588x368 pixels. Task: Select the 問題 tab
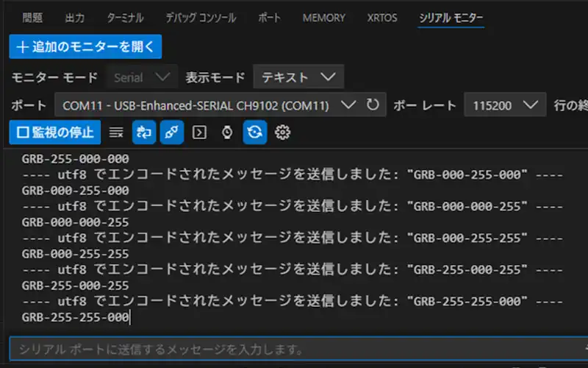32,18
